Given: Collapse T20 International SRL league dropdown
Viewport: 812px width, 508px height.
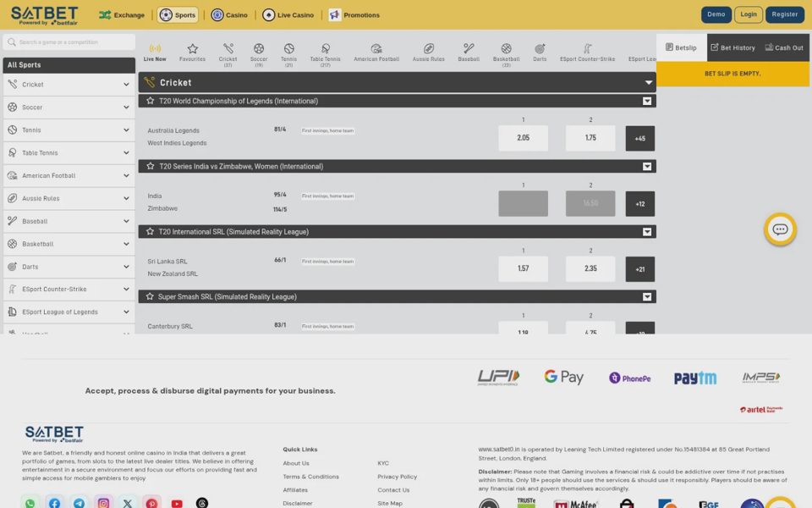Looking at the screenshot, I should (647, 232).
